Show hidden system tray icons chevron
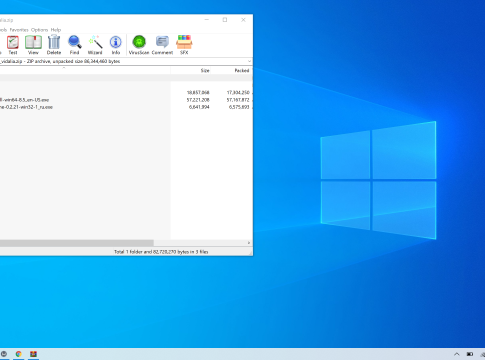The height and width of the screenshot is (360, 485). tap(457, 354)
